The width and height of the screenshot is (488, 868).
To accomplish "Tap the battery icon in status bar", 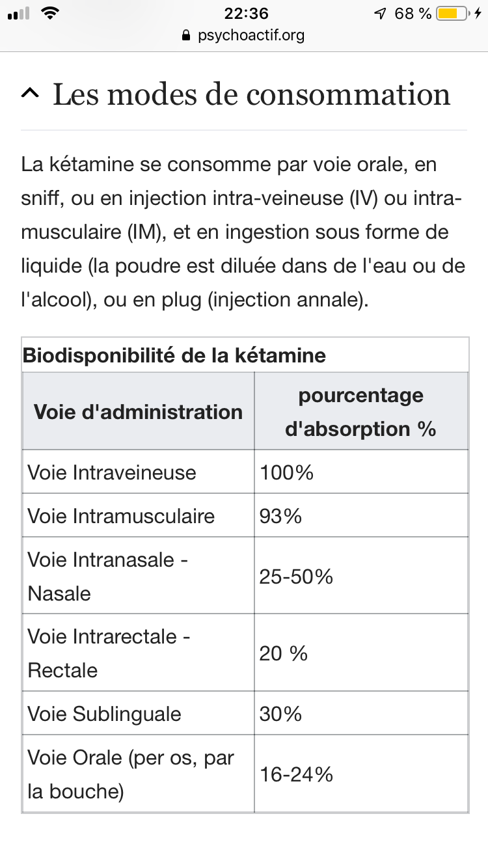I will (454, 13).
